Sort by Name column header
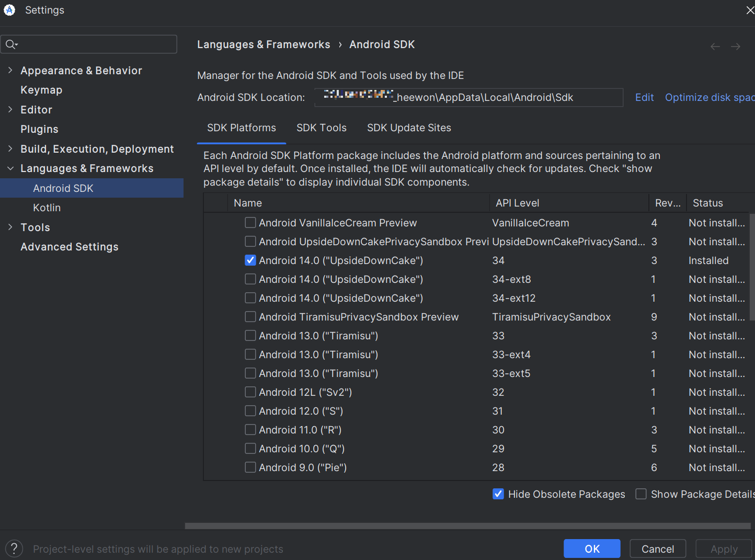Image resolution: width=755 pixels, height=560 pixels. tap(358, 203)
